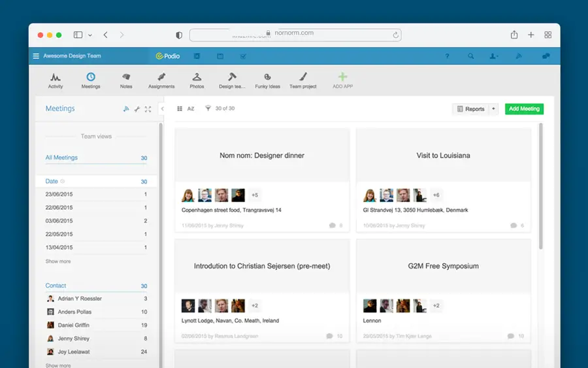Reload the page in Safari
This screenshot has height=368, width=588.
click(395, 35)
